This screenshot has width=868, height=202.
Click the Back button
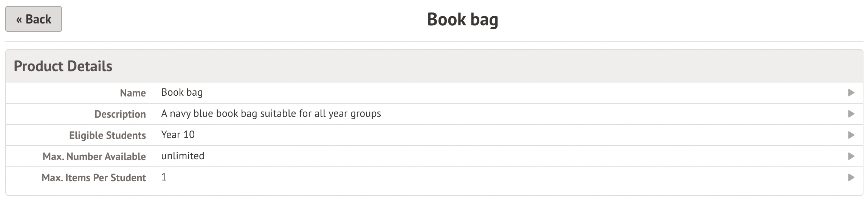click(34, 19)
